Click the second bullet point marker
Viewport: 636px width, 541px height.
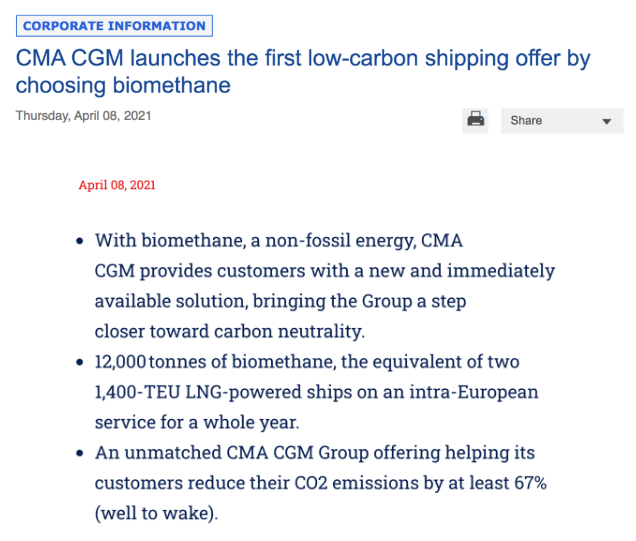80,362
